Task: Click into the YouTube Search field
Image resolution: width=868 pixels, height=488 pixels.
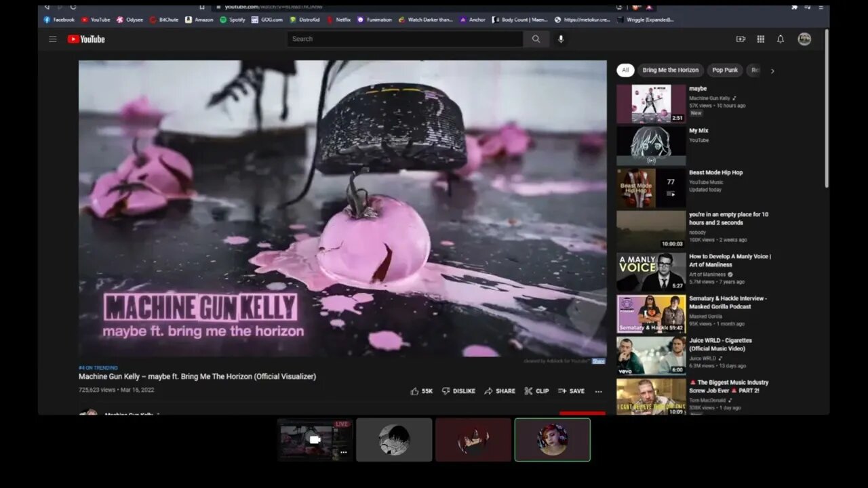Action: [x=405, y=39]
